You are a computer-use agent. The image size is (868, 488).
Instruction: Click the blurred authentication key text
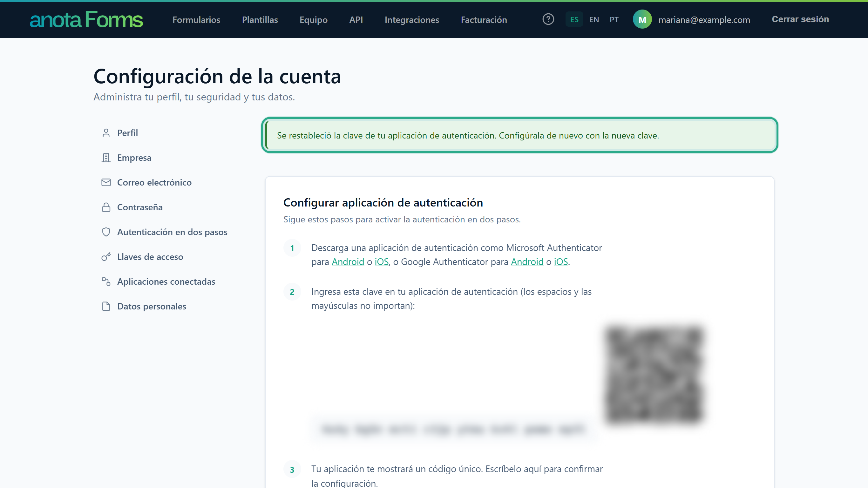coord(454,429)
